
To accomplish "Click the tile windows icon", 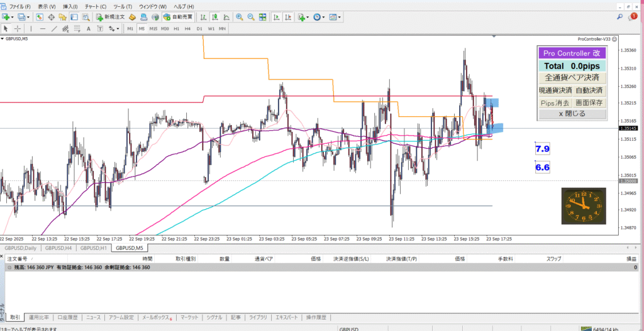I will [x=262, y=17].
